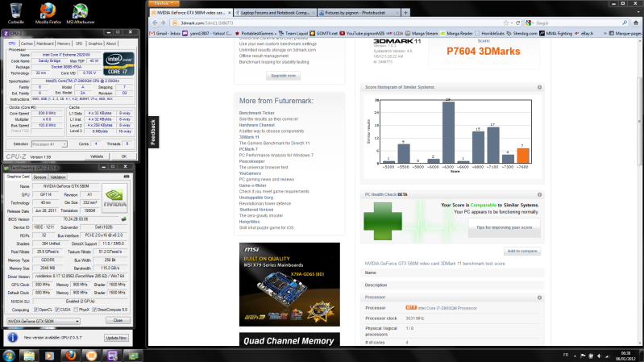Image resolution: width=644 pixels, height=362 pixels.
Task: Switch to Pictures by pignon Photobucket tab
Action: point(359,13)
